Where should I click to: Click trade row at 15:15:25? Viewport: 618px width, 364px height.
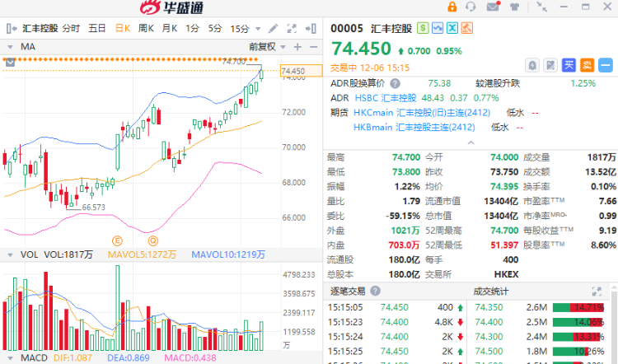[396, 351]
